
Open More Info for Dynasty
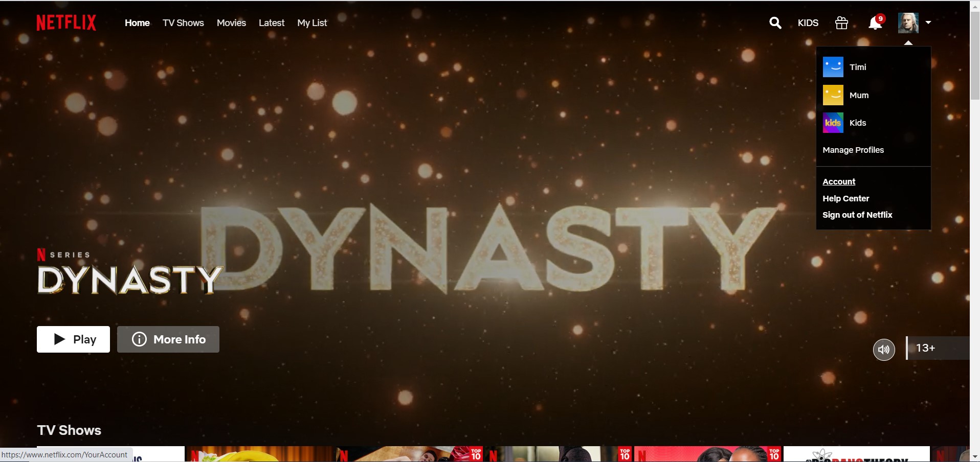(168, 339)
